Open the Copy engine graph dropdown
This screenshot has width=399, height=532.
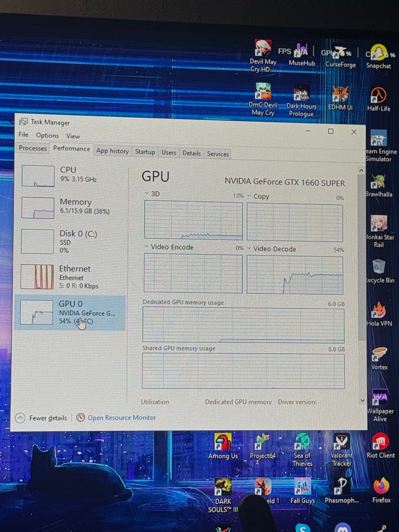[249, 196]
